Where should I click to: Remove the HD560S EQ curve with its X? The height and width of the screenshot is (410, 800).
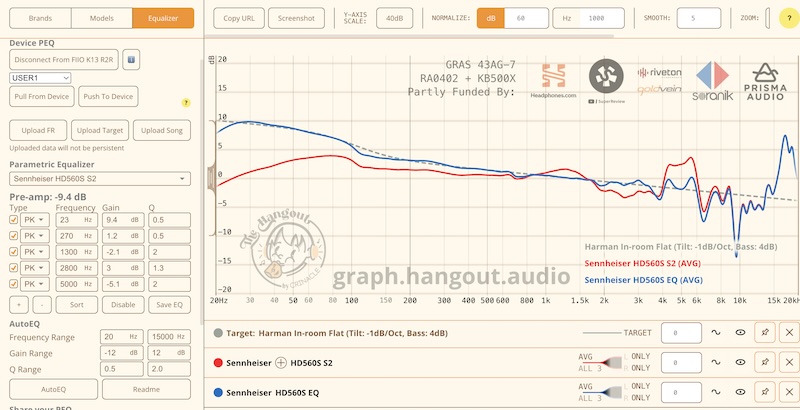click(x=789, y=392)
